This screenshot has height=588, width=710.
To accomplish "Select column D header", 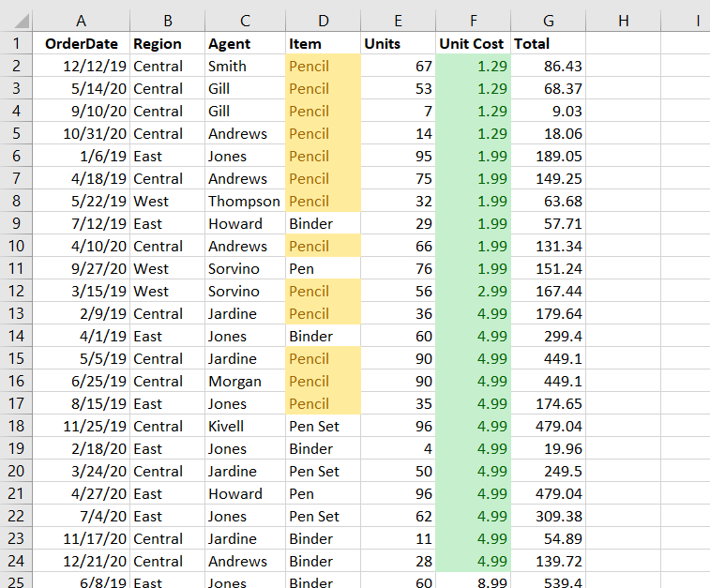I will [x=323, y=21].
